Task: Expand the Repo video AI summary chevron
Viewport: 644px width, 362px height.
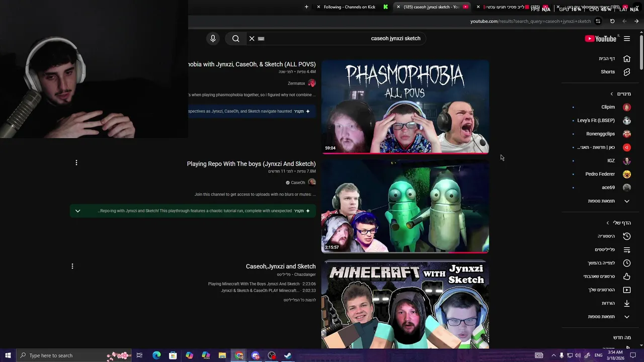Action: (x=77, y=211)
